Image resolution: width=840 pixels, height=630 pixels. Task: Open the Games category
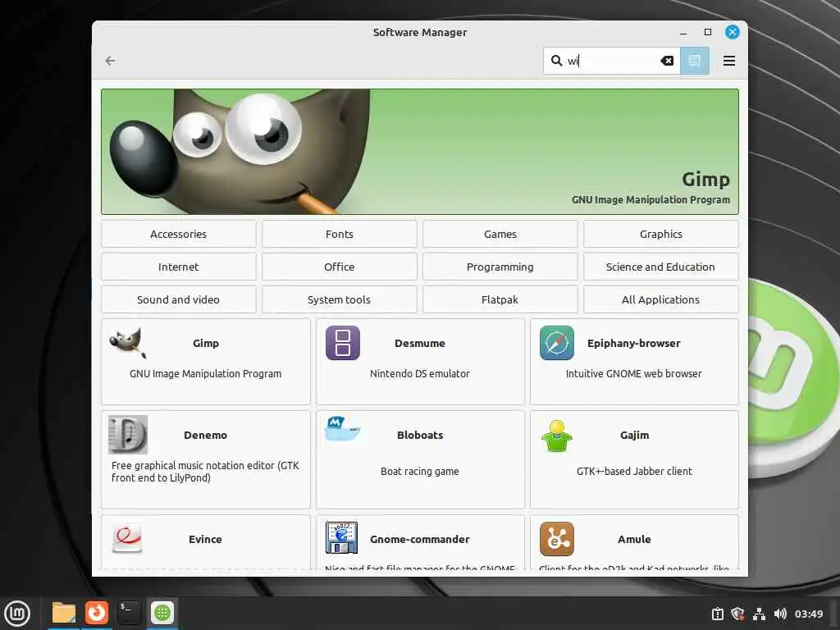click(500, 234)
